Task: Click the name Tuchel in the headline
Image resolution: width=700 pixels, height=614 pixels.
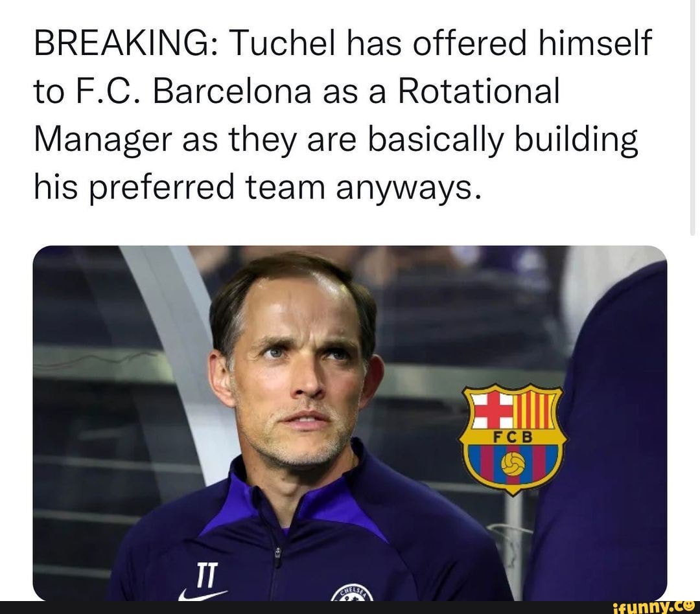Action: tap(282, 43)
